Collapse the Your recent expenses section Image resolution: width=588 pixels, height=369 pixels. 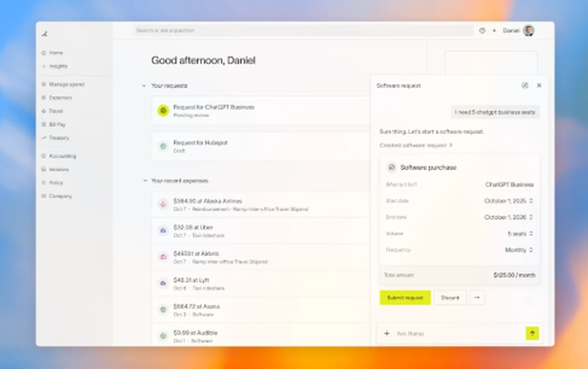[145, 180]
